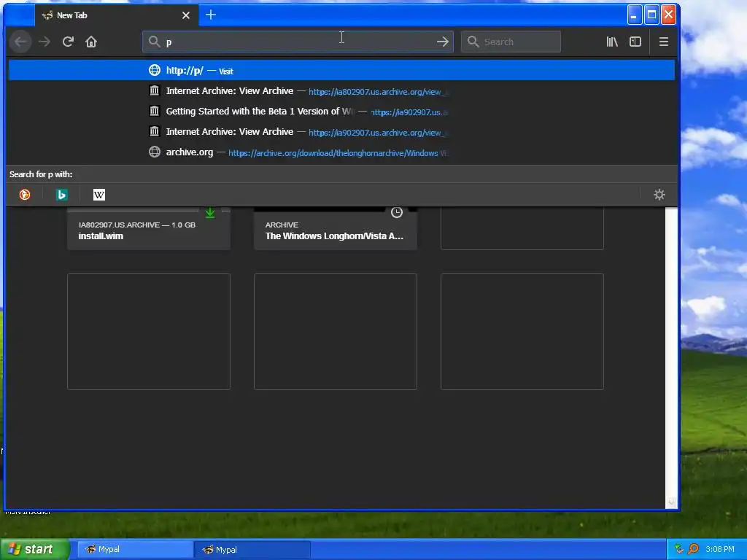Select the ia902907 Internet Archive View Archive suggestion
The height and width of the screenshot is (560, 747).
pos(341,132)
